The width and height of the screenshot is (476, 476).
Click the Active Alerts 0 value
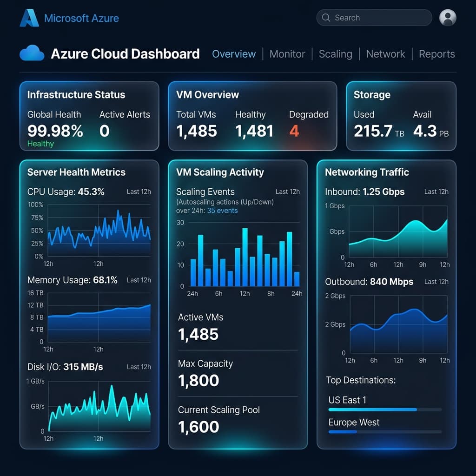point(105,131)
